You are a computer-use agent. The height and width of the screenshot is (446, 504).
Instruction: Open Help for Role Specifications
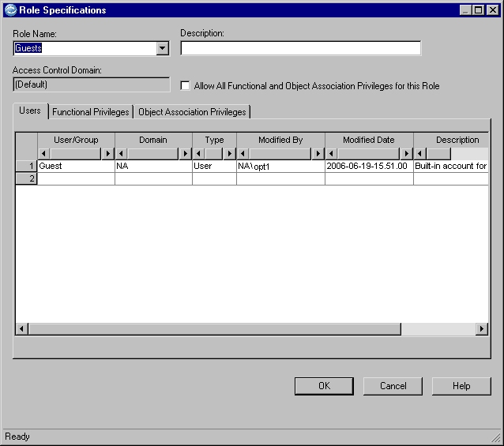point(461,386)
